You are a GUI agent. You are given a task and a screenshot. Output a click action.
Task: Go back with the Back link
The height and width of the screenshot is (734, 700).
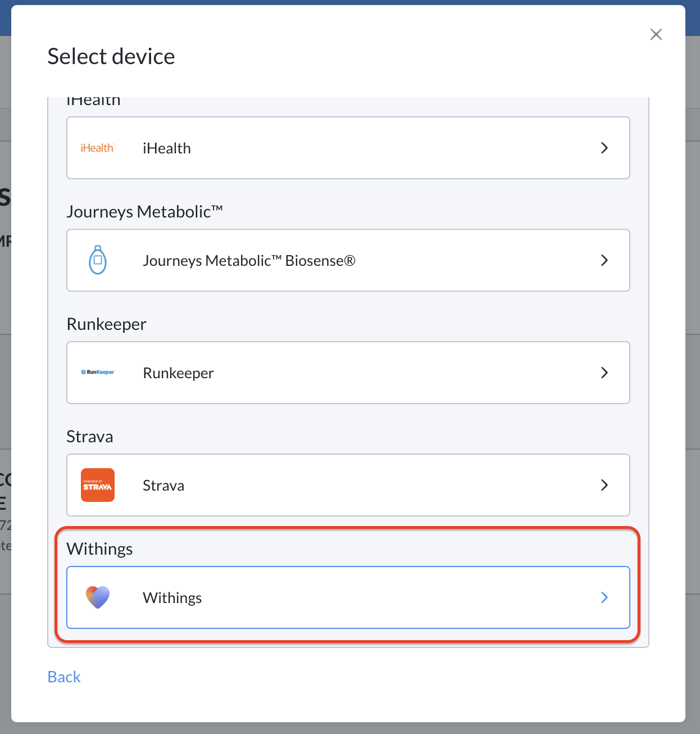pyautogui.click(x=64, y=677)
